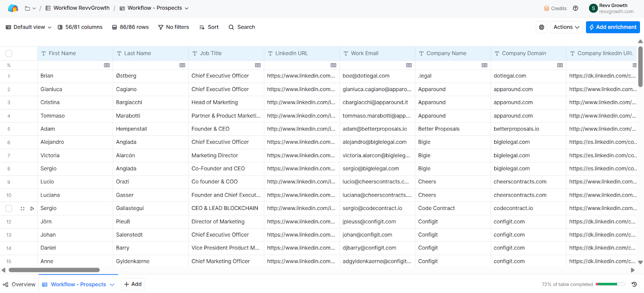Open Last Name column filter icon

coord(182,65)
